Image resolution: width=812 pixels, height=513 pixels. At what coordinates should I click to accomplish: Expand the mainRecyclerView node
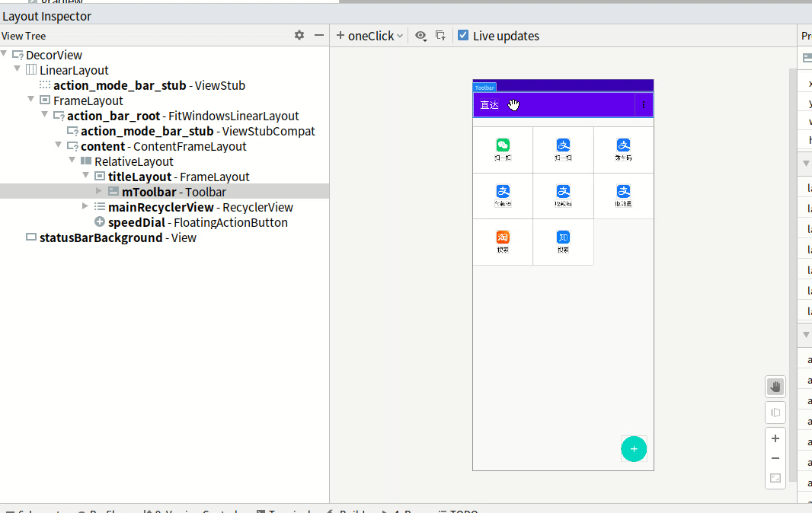pyautogui.click(x=85, y=206)
